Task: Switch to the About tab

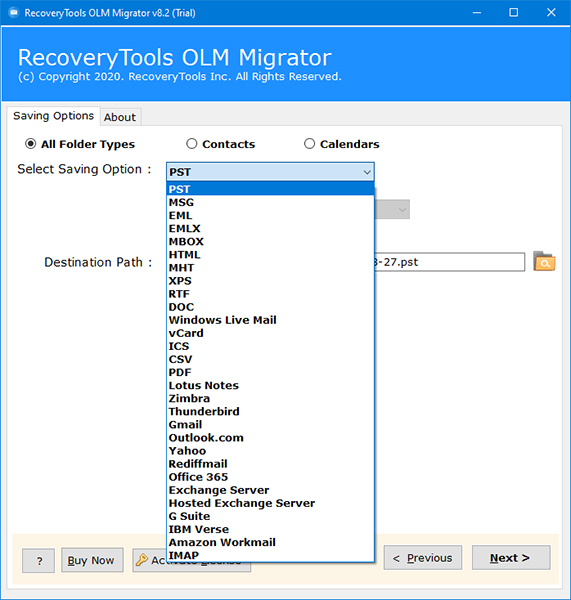Action: click(x=120, y=117)
